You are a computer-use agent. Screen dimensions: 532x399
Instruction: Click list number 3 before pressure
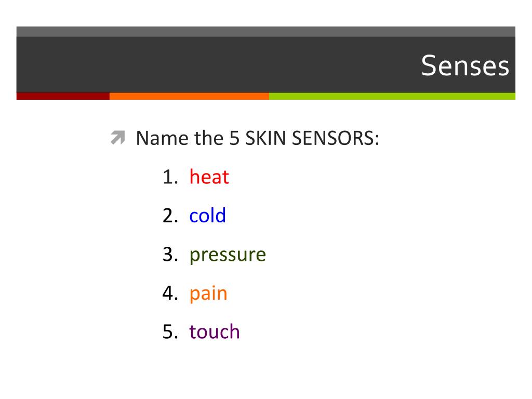click(170, 255)
